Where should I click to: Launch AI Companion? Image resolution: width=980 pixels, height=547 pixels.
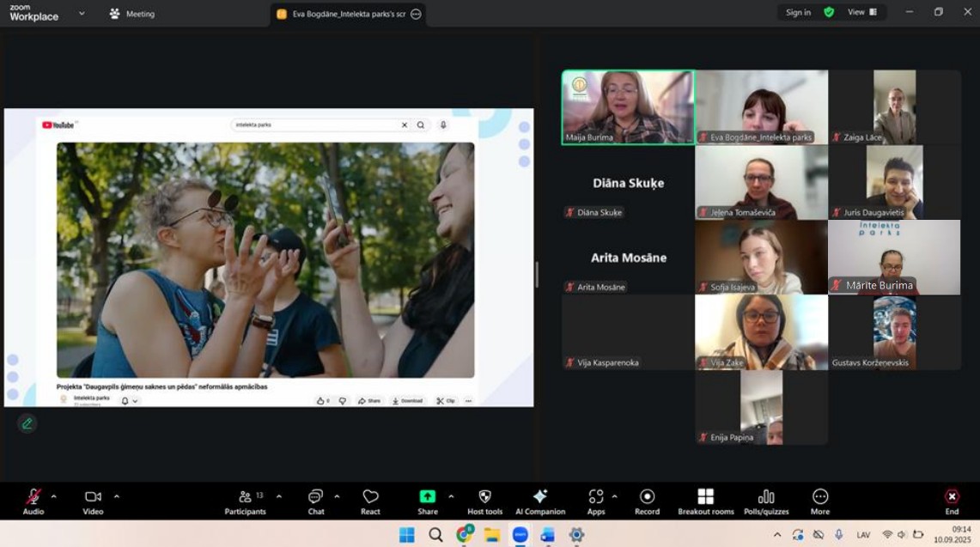539,501
